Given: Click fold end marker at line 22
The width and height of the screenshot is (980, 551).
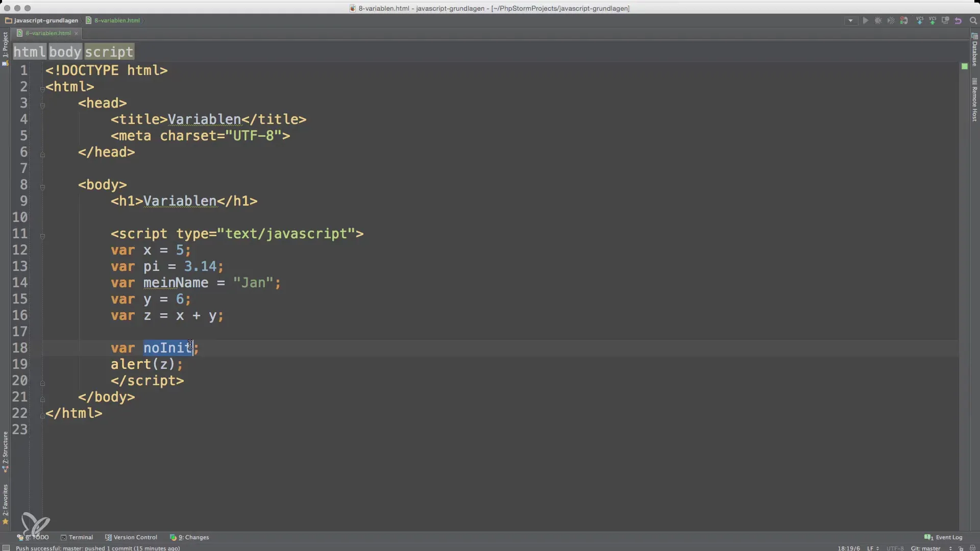Looking at the screenshot, I should click(x=42, y=416).
